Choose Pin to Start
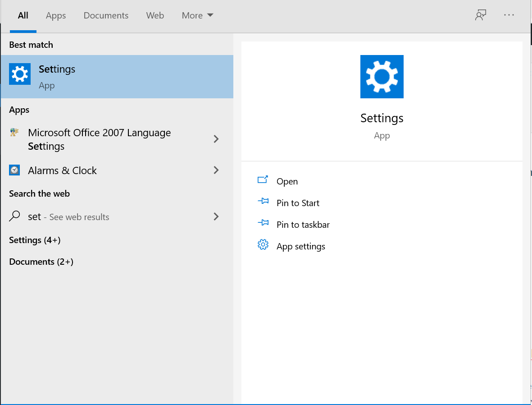The image size is (532, 405). click(298, 203)
